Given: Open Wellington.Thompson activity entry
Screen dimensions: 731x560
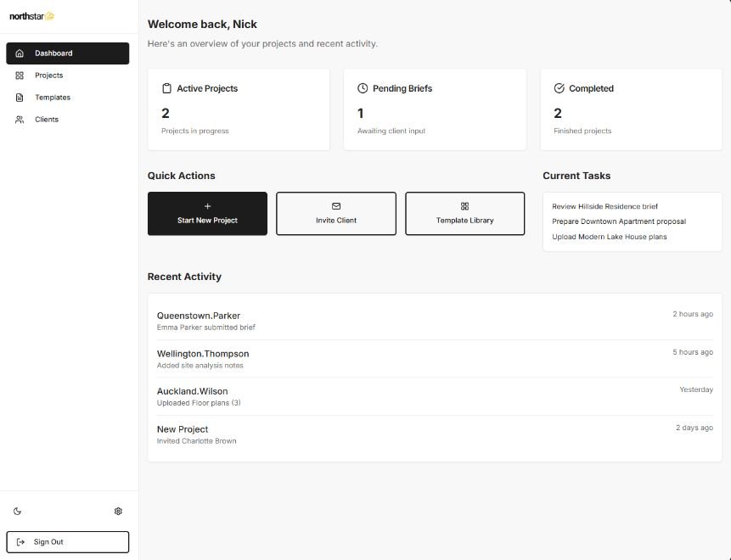Looking at the screenshot, I should point(435,359).
